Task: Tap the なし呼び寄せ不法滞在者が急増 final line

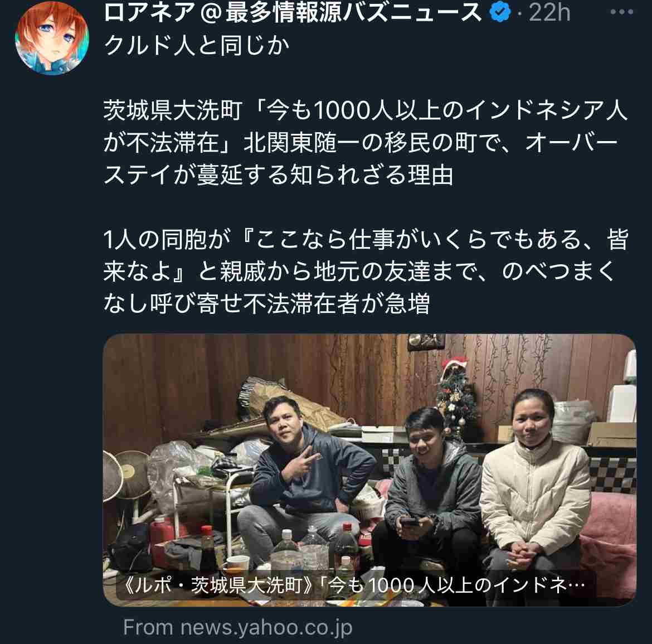Action: (x=266, y=303)
